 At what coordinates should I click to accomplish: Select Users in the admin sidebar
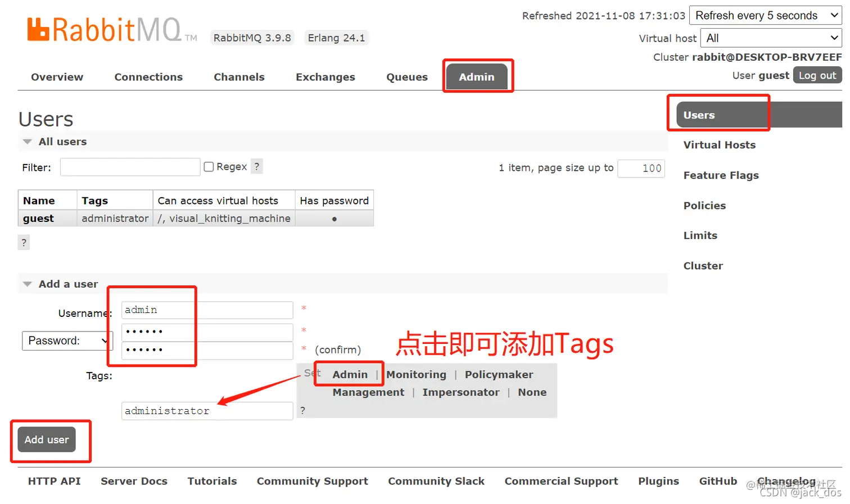758,115
